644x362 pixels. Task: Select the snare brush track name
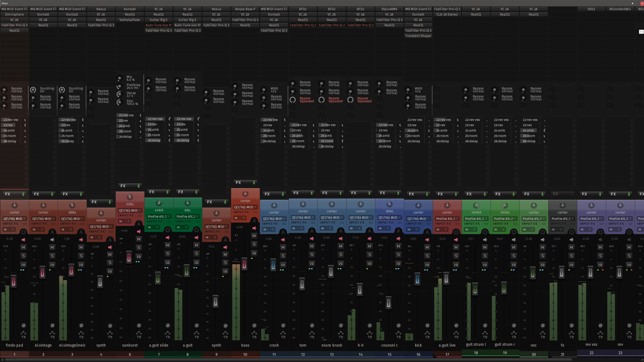coord(332,345)
